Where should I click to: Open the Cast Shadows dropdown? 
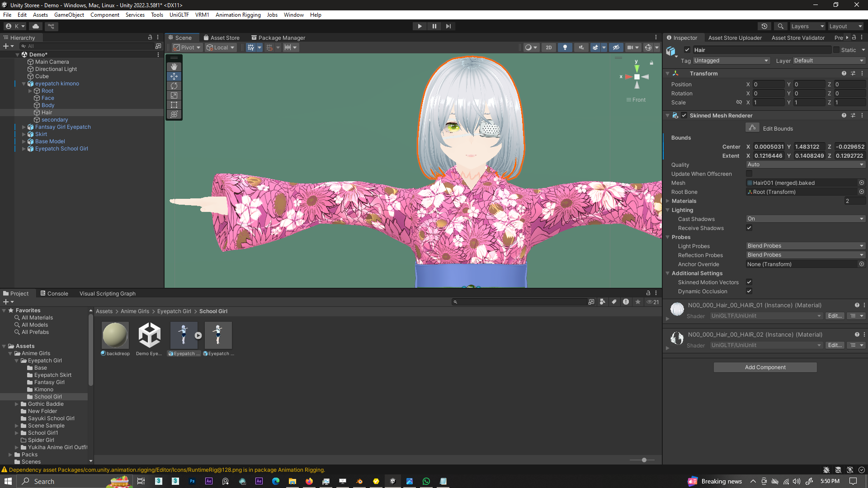click(805, 219)
